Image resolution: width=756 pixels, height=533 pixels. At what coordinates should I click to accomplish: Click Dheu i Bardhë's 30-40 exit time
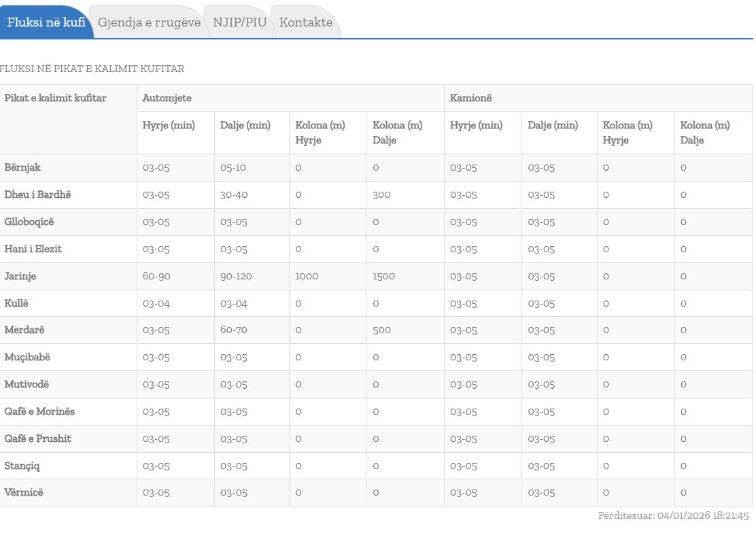click(234, 195)
